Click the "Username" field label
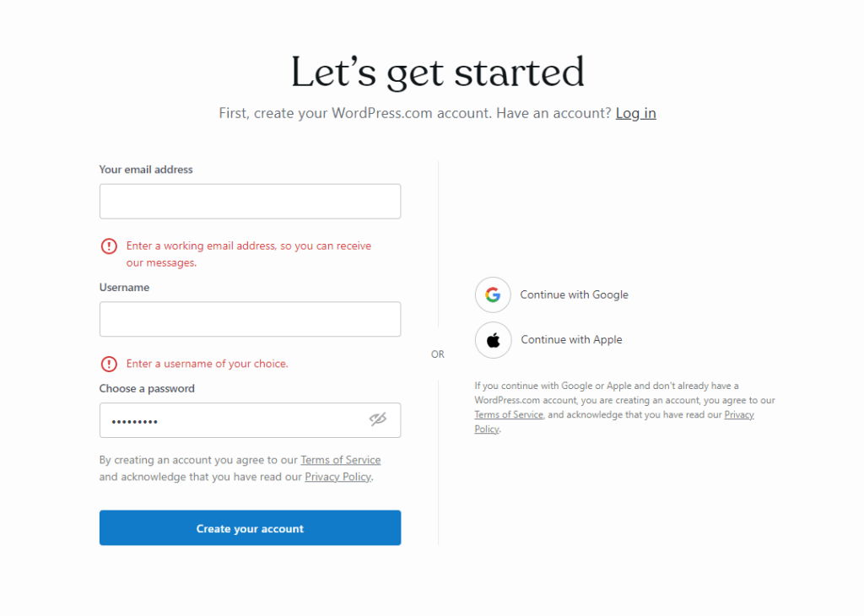The width and height of the screenshot is (864, 616). 124,288
